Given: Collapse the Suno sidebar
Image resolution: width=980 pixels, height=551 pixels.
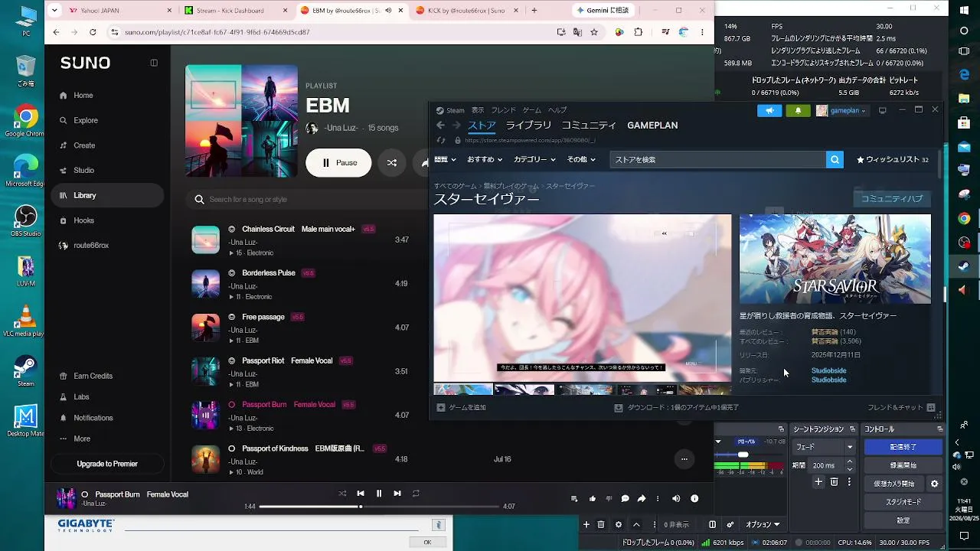Looking at the screenshot, I should click(x=154, y=63).
